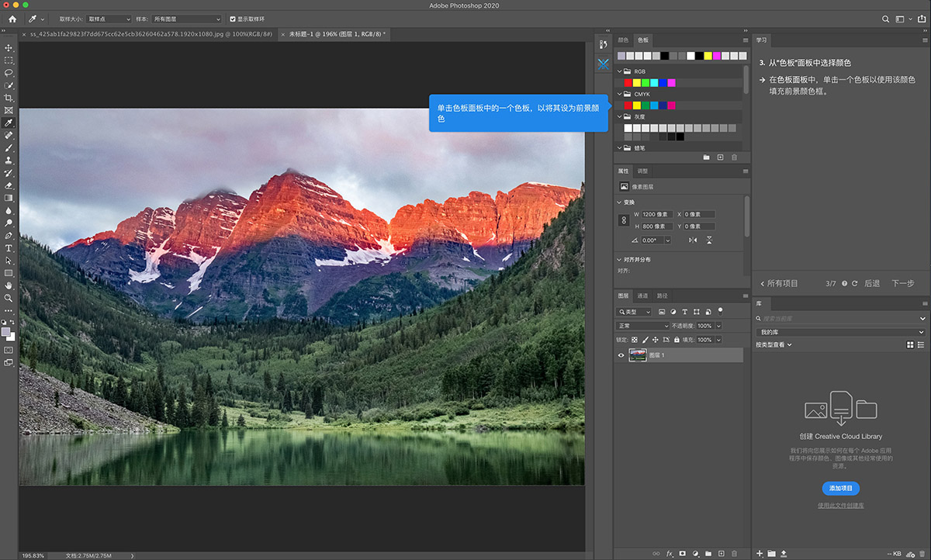Select the Path Selection tool

[9, 261]
